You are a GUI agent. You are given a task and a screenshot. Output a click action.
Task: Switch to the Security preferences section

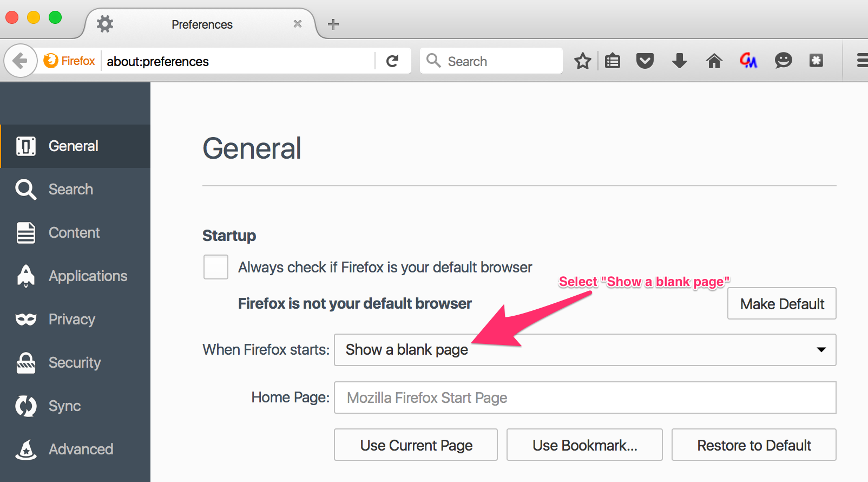pos(74,363)
